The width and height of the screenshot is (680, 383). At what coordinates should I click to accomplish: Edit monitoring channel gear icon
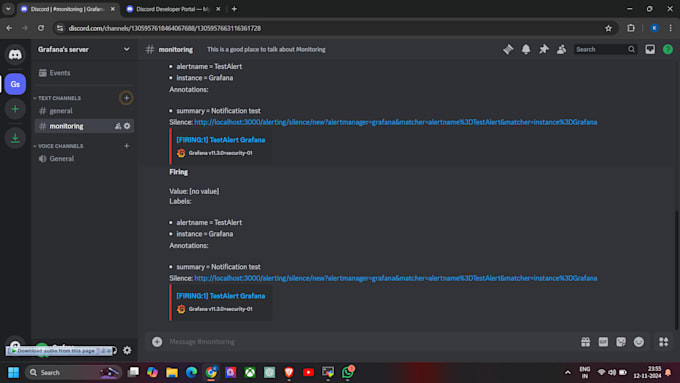(x=127, y=126)
